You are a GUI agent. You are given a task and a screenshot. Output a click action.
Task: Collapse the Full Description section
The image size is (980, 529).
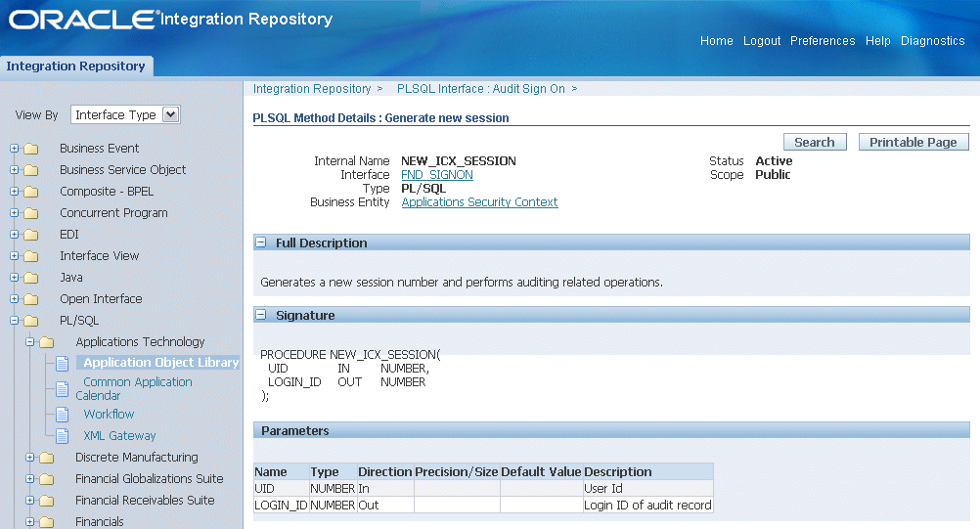(x=260, y=242)
